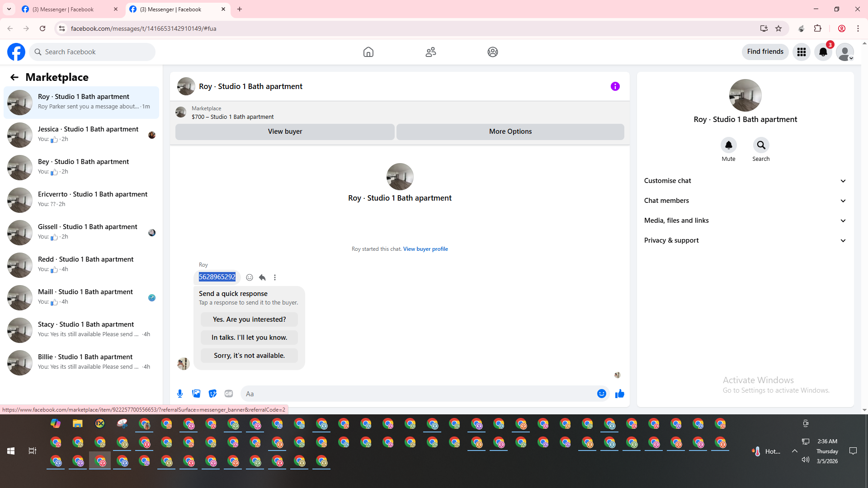Image resolution: width=868 pixels, height=488 pixels.
Task: Attach a photo or file
Action: tap(196, 394)
